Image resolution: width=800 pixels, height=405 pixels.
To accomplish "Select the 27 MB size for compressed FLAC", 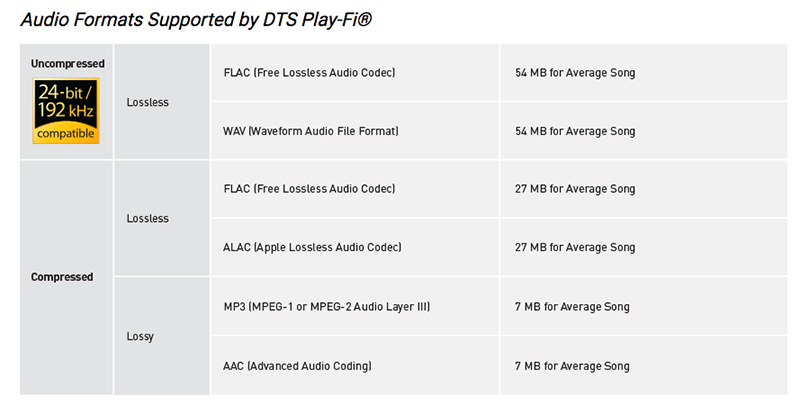I will coord(576,189).
